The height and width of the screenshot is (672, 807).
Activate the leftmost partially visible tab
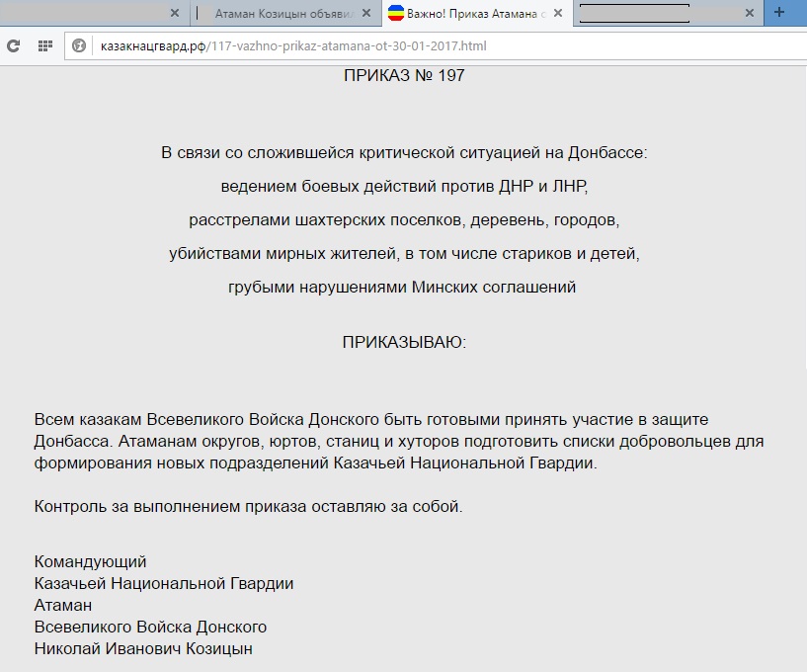[89, 14]
